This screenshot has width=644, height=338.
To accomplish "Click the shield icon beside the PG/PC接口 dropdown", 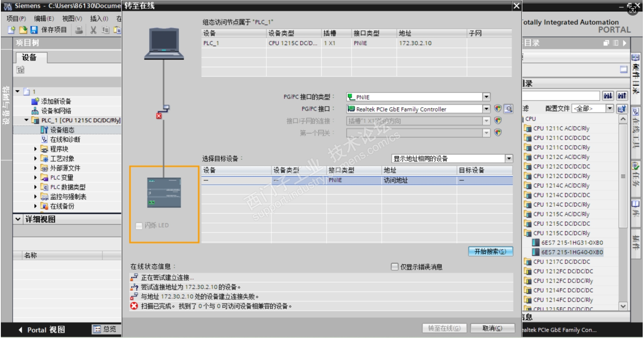I will [x=498, y=109].
